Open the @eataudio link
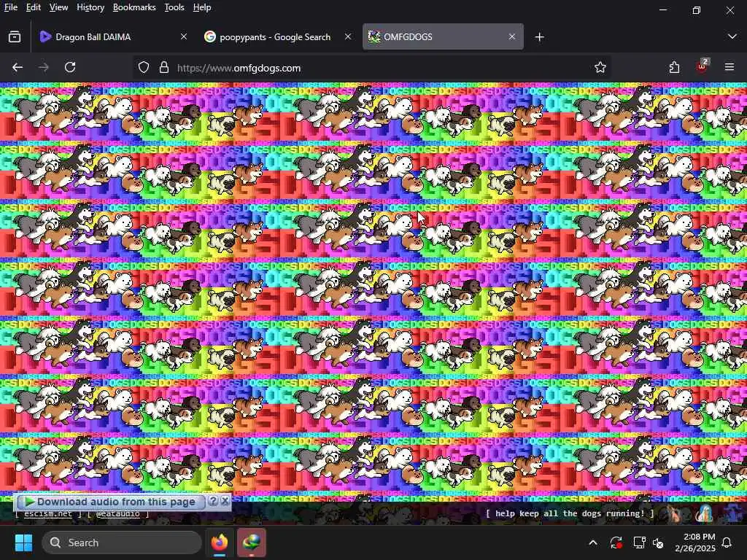Image resolution: width=747 pixels, height=560 pixels. point(118,514)
